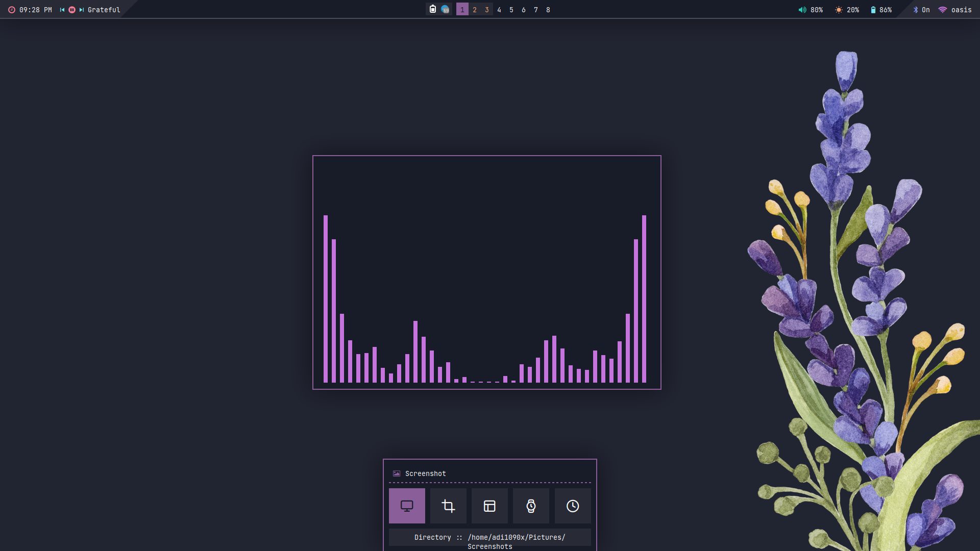Choose the crop area capture icon

448,506
